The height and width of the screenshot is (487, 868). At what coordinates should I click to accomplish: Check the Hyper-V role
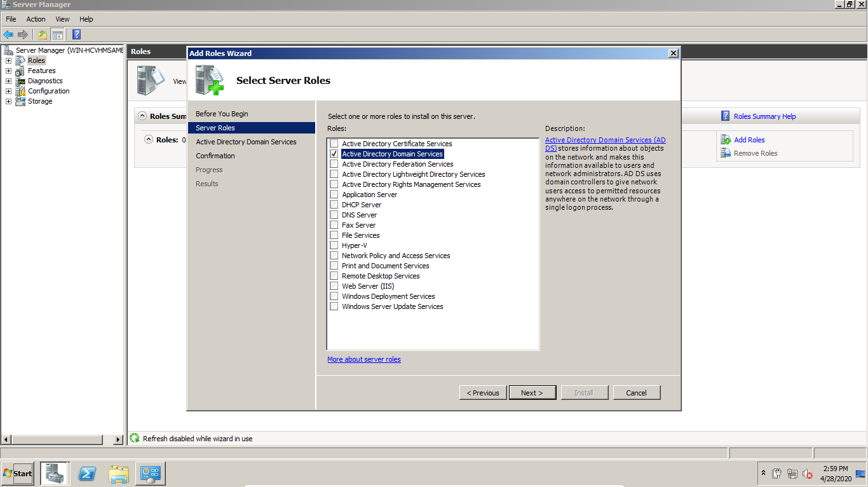[334, 245]
